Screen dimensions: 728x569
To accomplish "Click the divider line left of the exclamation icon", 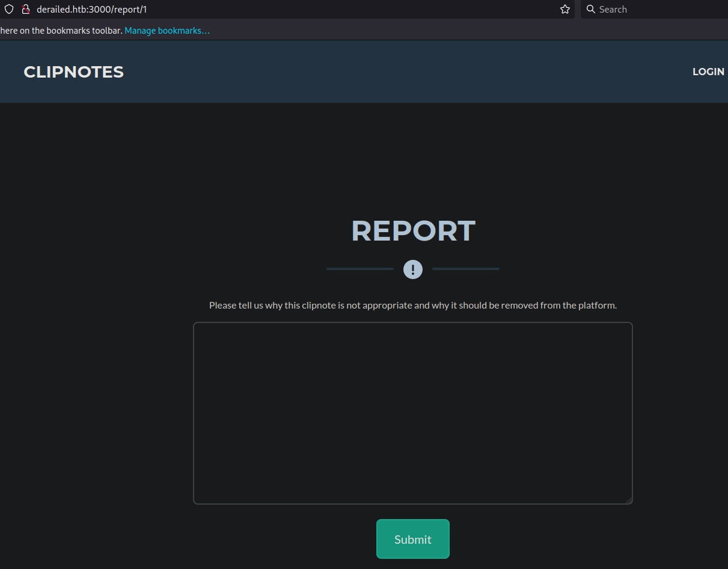I will [x=359, y=269].
